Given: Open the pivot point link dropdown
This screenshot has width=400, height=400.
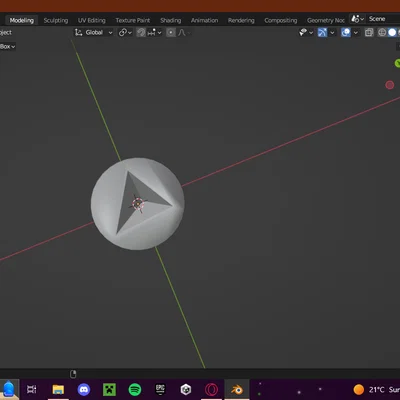Looking at the screenshot, I should (125, 32).
